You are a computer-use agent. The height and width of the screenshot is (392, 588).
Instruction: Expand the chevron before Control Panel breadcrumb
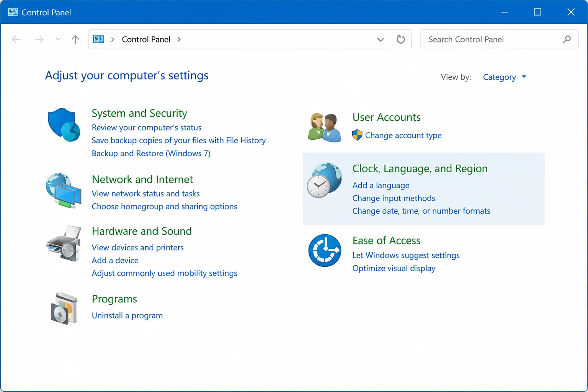point(113,39)
